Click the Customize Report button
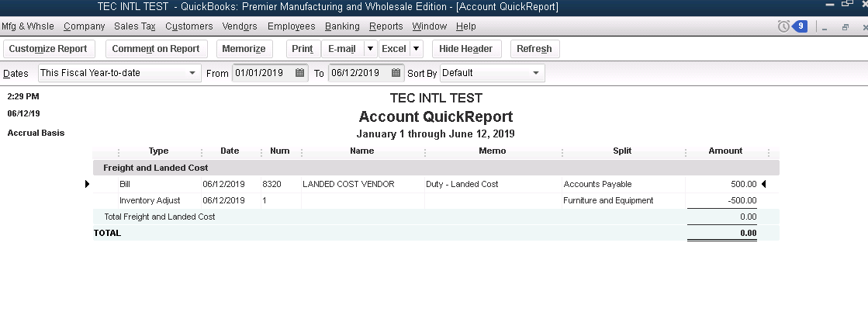This screenshot has width=868, height=333. pyautogui.click(x=48, y=49)
